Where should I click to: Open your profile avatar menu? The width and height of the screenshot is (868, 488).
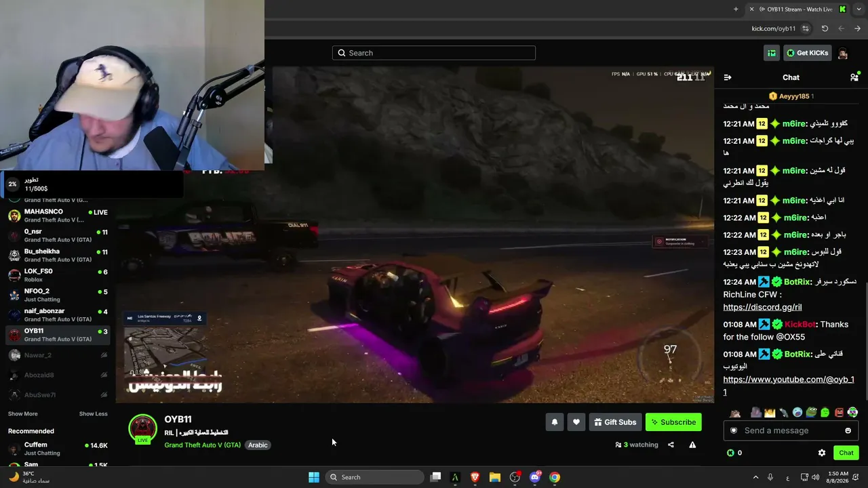(x=842, y=53)
